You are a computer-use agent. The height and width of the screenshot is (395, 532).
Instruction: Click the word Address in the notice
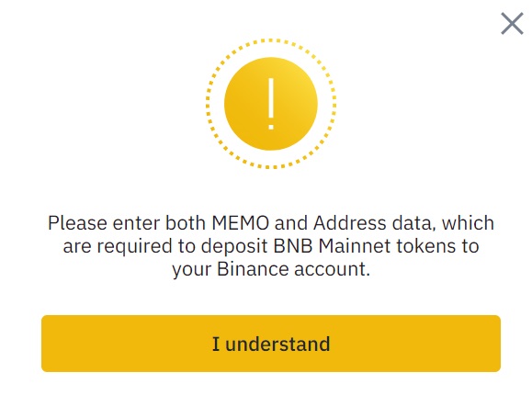(x=349, y=223)
